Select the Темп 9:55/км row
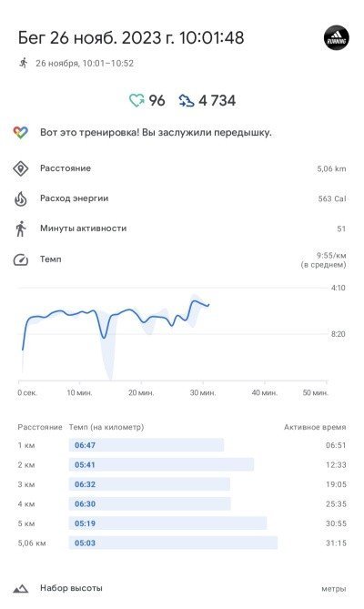 coord(179,259)
